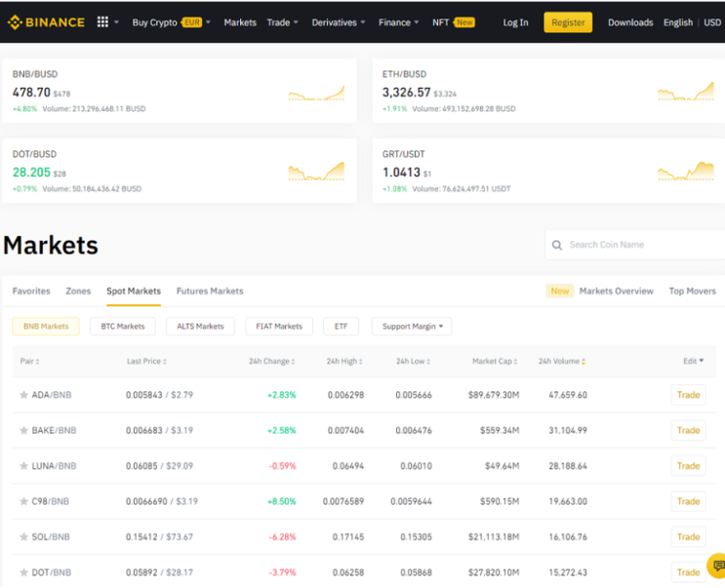Expand the Buy Crypto dropdown
725x588 pixels.
point(208,22)
